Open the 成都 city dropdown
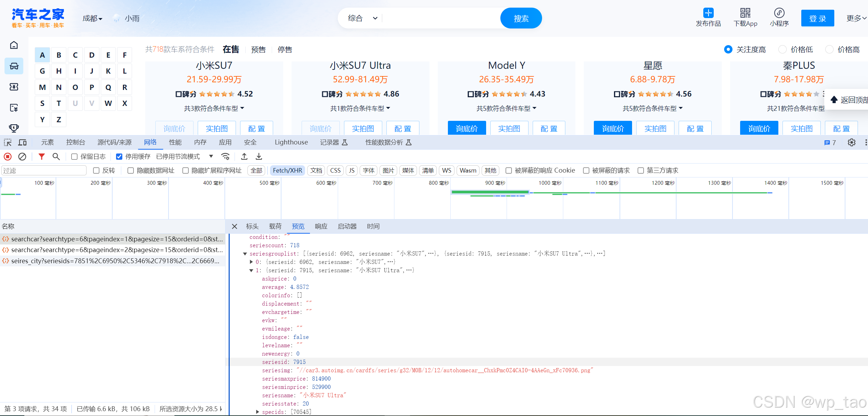Image resolution: width=868 pixels, height=416 pixels. 92,18
